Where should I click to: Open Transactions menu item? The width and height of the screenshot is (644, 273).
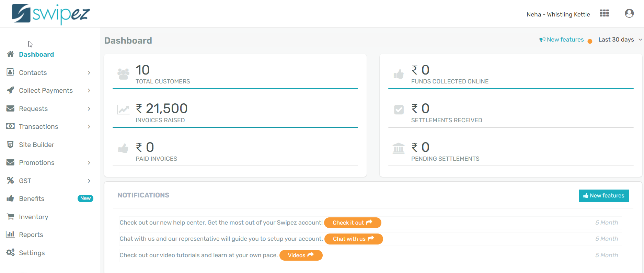[38, 126]
